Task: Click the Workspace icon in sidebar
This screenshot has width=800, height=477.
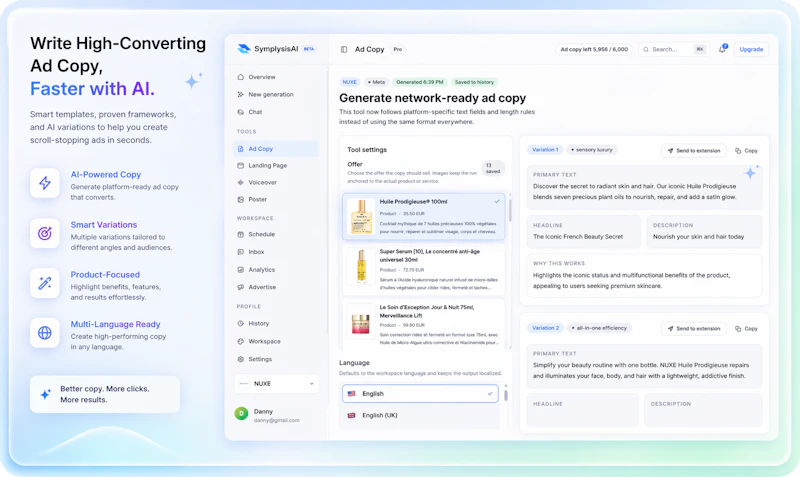Action: pos(240,341)
